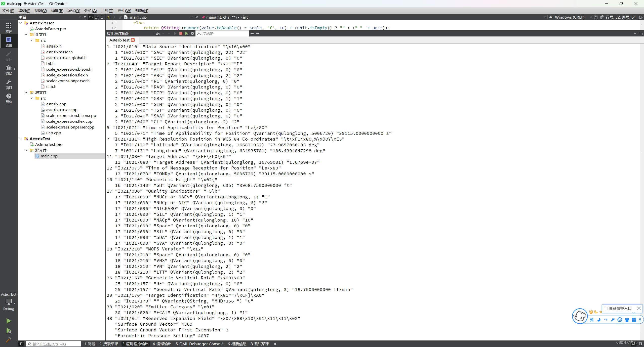The width and height of the screenshot is (644, 347).
Task: Toggle the left sidebar visibility button
Action: [21, 344]
